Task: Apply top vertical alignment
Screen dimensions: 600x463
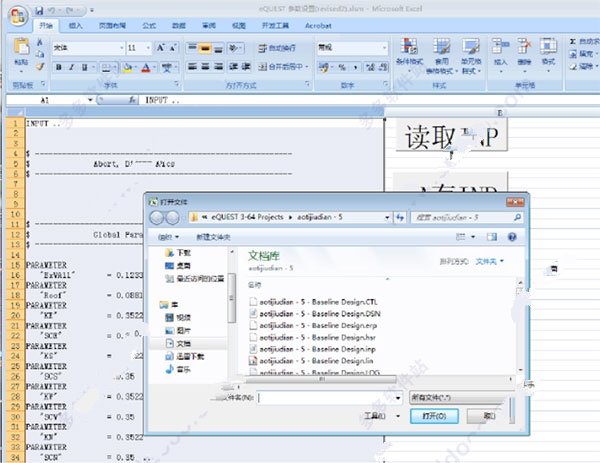Action: 192,48
